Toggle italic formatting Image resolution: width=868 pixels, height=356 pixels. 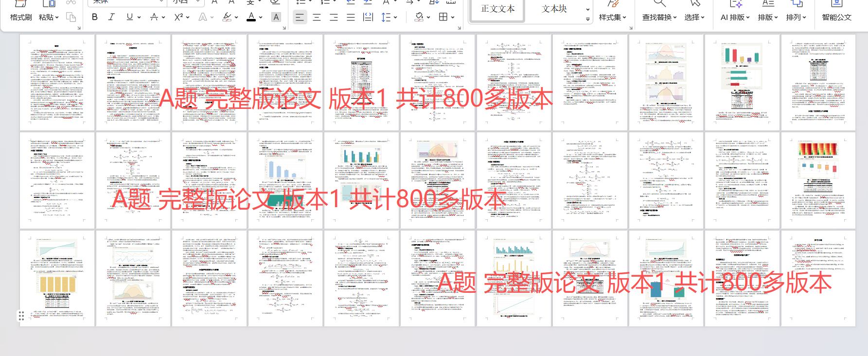click(111, 17)
